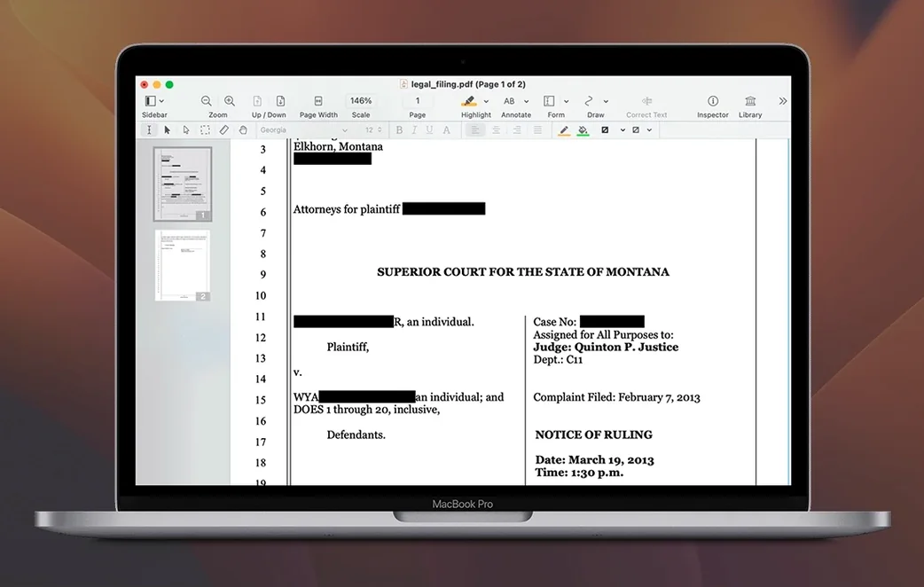
Task: Select the Highlight marker tool
Action: click(469, 101)
